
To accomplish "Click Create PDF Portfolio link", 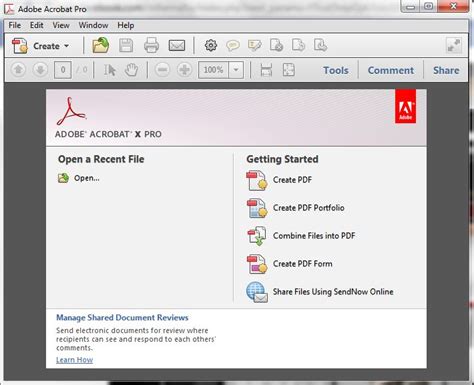I will tap(309, 208).
